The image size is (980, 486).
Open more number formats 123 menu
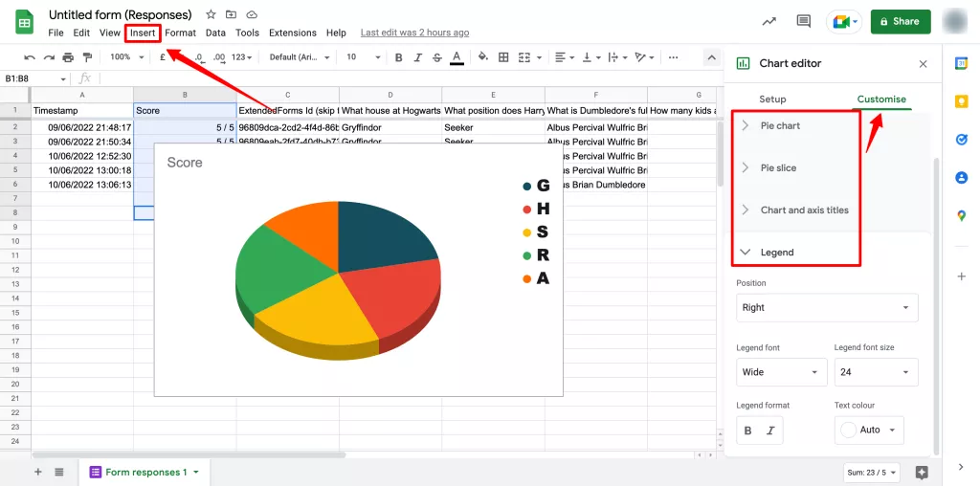[x=241, y=56]
